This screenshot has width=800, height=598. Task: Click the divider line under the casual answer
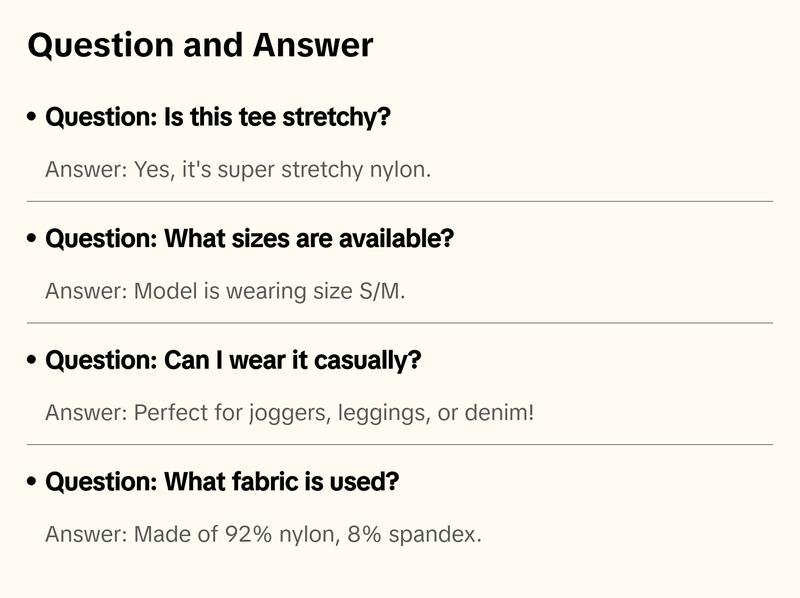click(400, 444)
